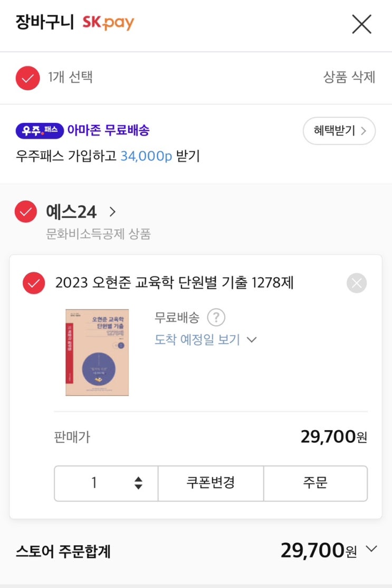Open the book title link 2023 오현준 교육학

click(174, 283)
